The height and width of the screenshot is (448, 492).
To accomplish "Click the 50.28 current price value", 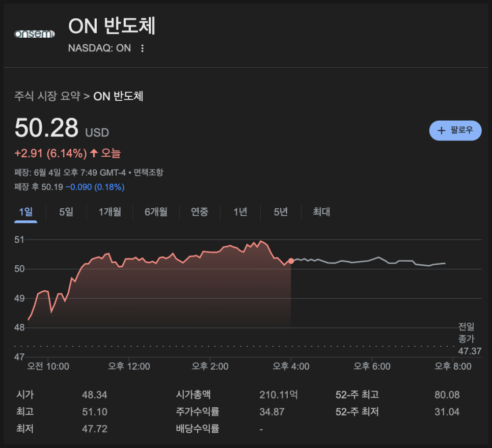I will (x=46, y=128).
